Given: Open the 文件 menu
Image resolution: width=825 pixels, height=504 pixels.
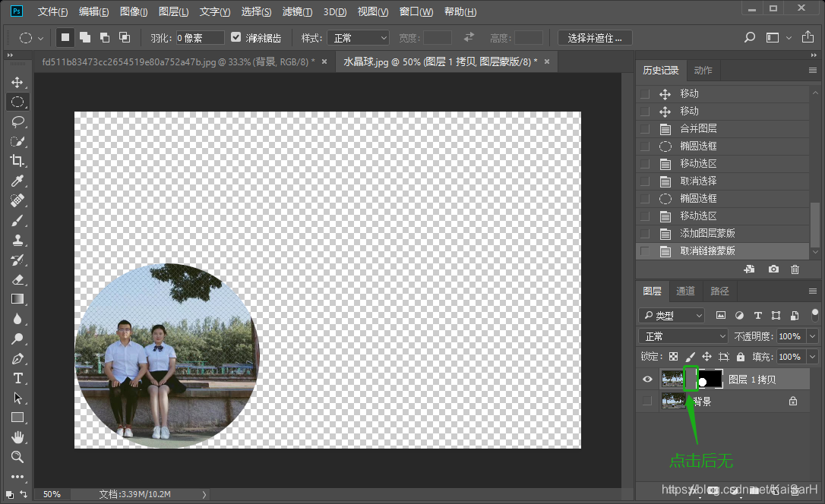Looking at the screenshot, I should tap(52, 11).
